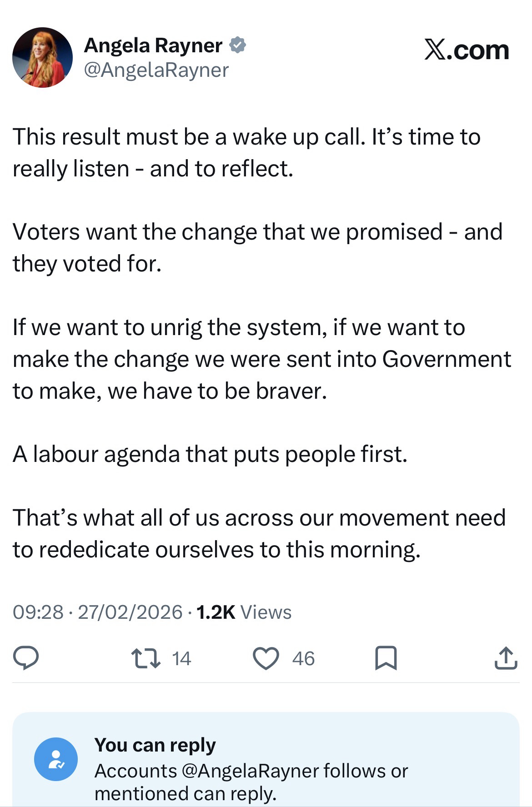Tap the blue reply-permissions person icon
The width and height of the screenshot is (532, 807).
(x=56, y=759)
